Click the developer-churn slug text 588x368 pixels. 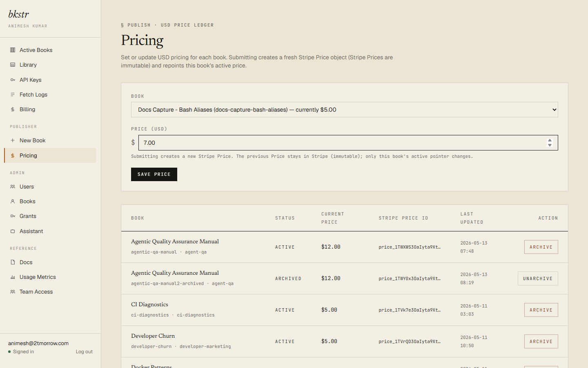tap(151, 346)
